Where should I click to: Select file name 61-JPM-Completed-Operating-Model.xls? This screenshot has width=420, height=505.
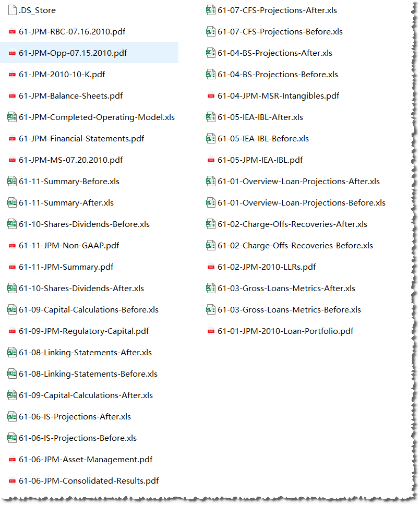coord(97,117)
